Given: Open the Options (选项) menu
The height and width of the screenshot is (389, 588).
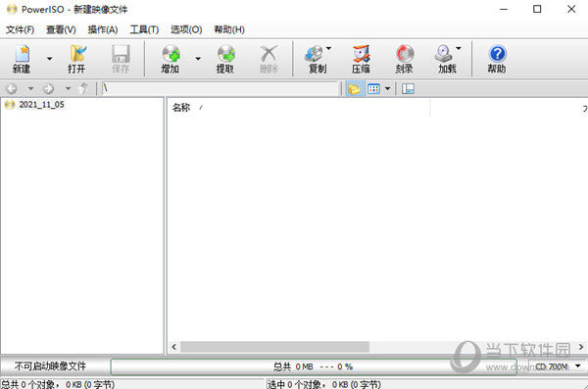Looking at the screenshot, I should pyautogui.click(x=186, y=29).
